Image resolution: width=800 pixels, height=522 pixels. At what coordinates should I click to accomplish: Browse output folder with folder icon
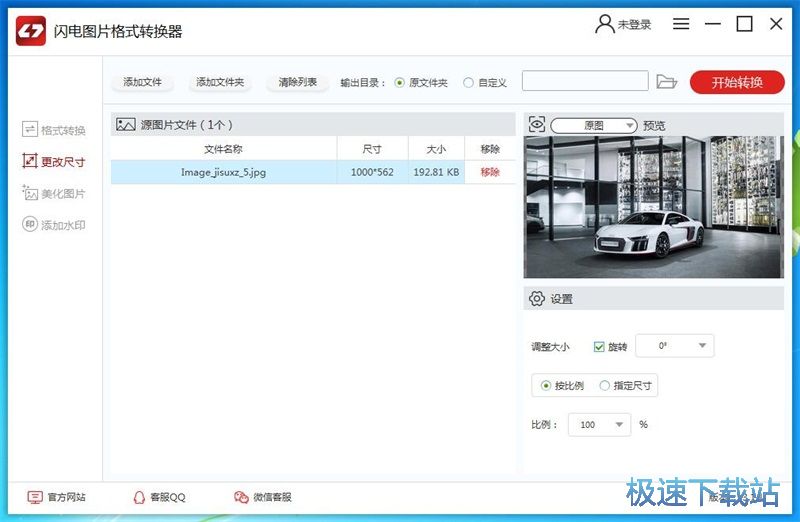pos(666,81)
